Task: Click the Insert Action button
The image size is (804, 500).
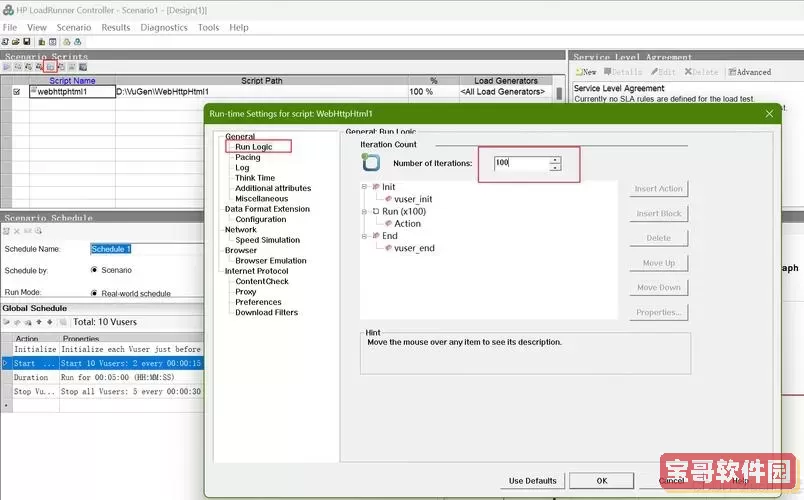Action: (658, 189)
